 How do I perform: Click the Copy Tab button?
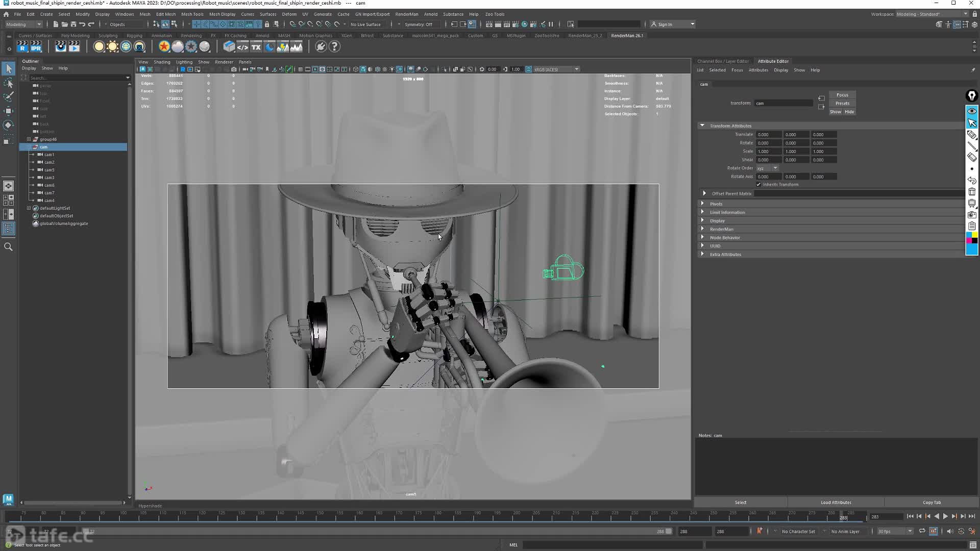[932, 503]
